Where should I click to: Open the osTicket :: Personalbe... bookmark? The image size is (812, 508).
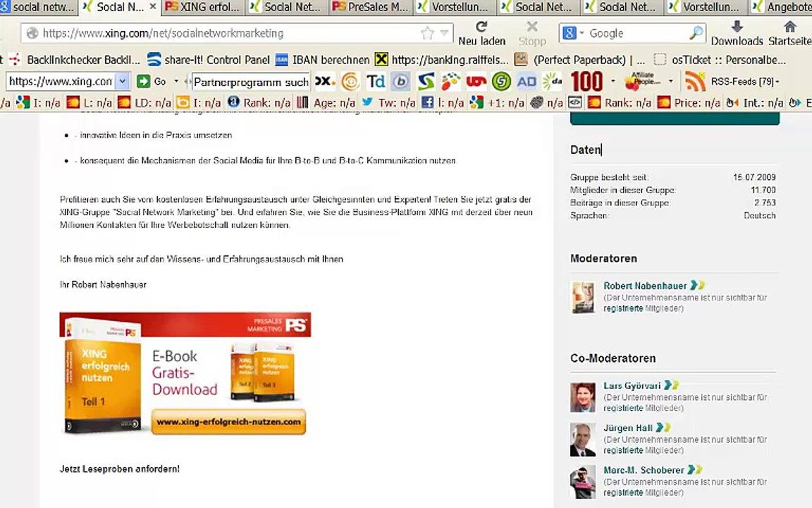click(x=720, y=59)
